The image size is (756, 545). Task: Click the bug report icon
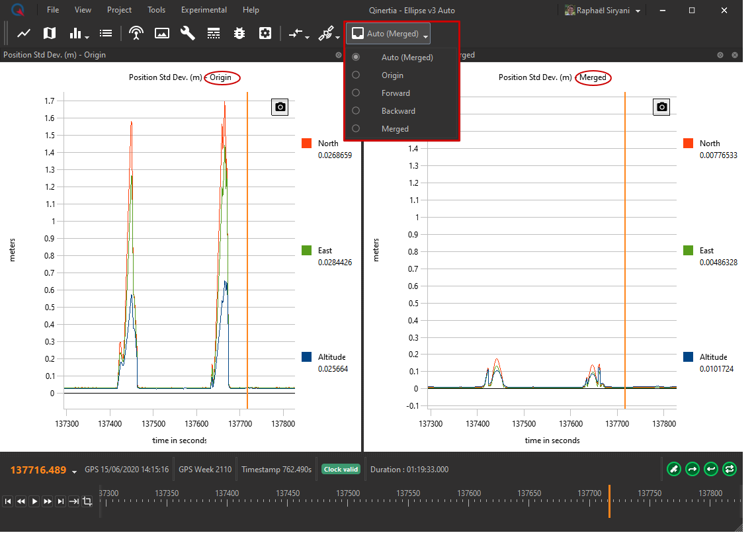239,33
